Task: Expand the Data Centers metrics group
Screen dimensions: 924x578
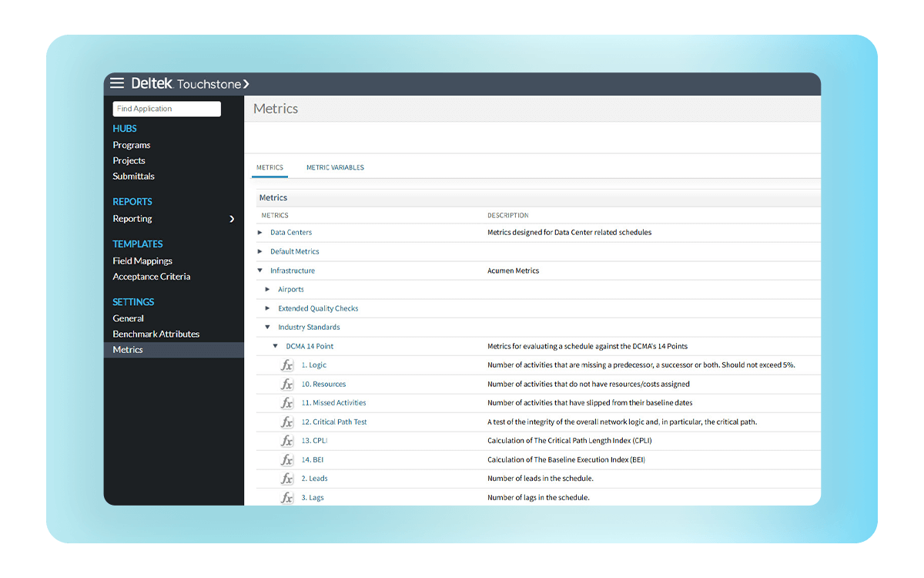Action: click(260, 232)
